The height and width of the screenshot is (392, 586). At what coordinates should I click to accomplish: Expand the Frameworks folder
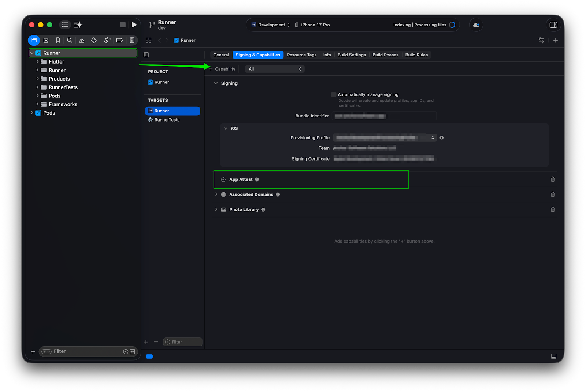[x=37, y=104]
